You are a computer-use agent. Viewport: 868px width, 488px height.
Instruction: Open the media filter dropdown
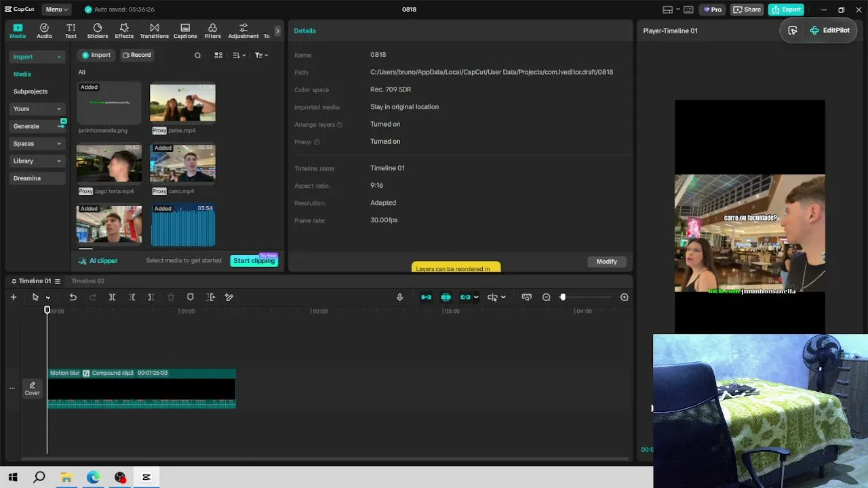pyautogui.click(x=261, y=56)
